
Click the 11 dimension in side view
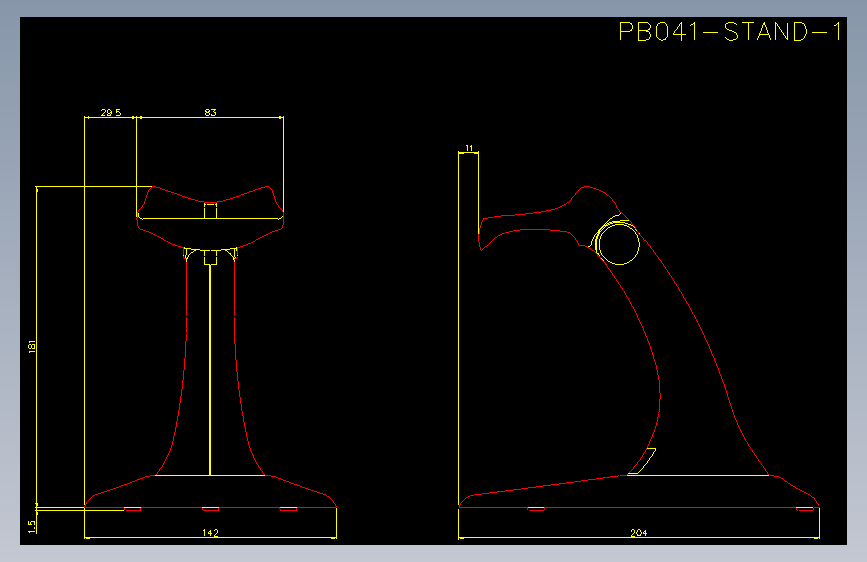coord(469,148)
